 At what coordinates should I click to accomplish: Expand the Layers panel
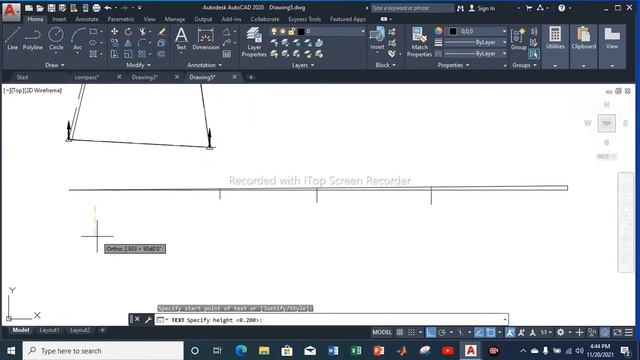pos(303,65)
